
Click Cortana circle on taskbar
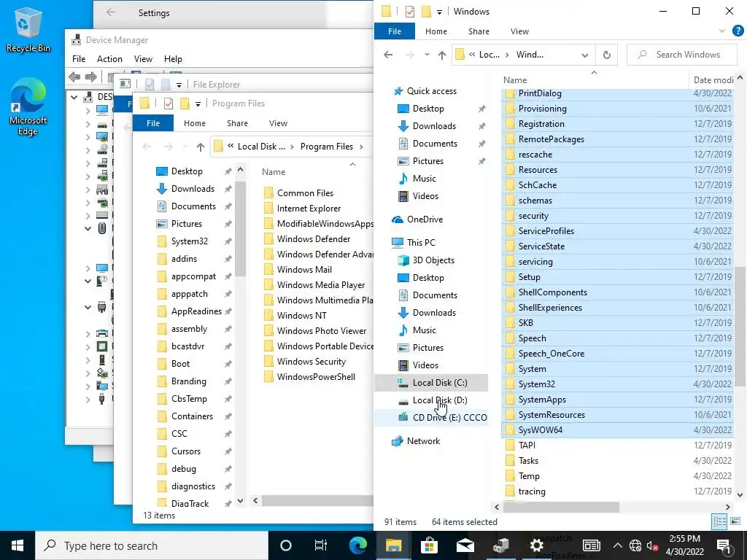[285, 545]
